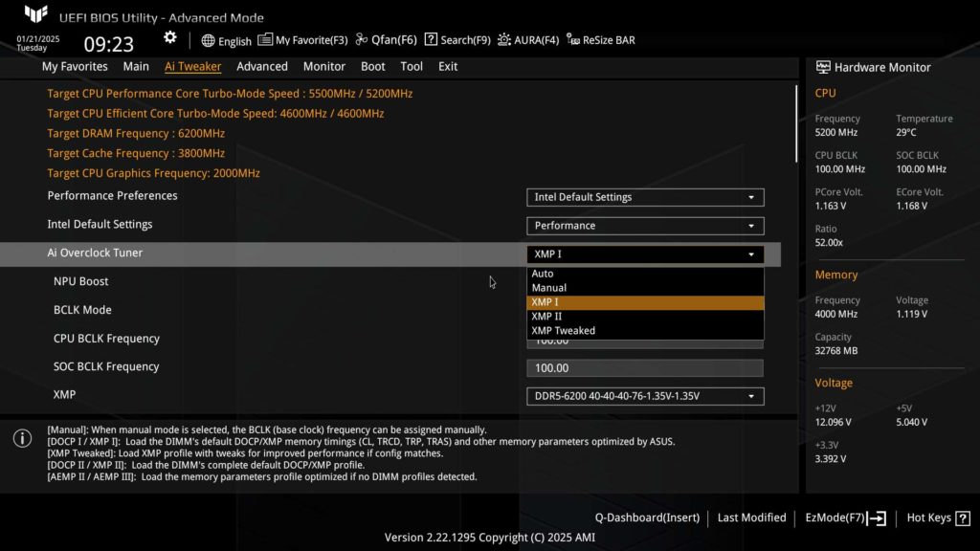This screenshot has width=980, height=551.
Task: Open the Tool tab
Action: [412, 66]
